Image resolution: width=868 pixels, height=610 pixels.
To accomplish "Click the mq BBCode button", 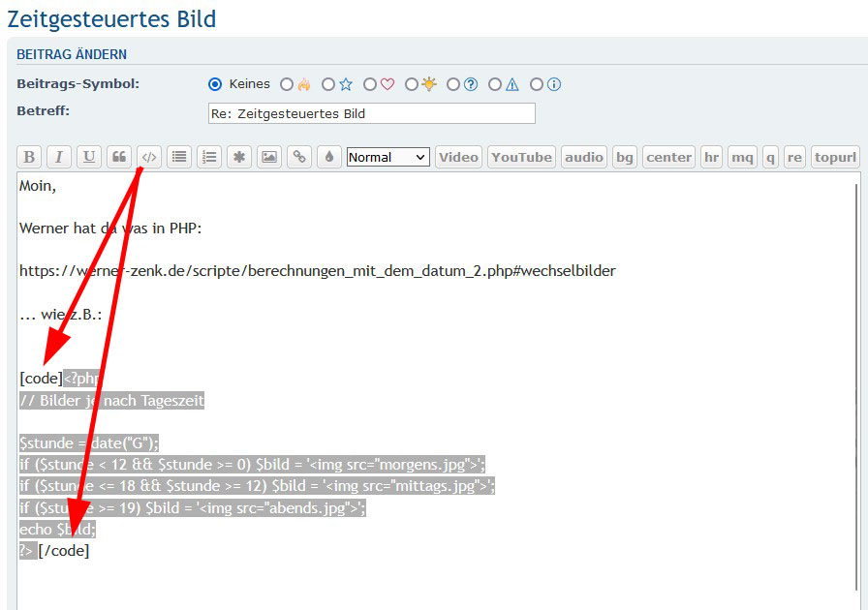I will click(742, 157).
